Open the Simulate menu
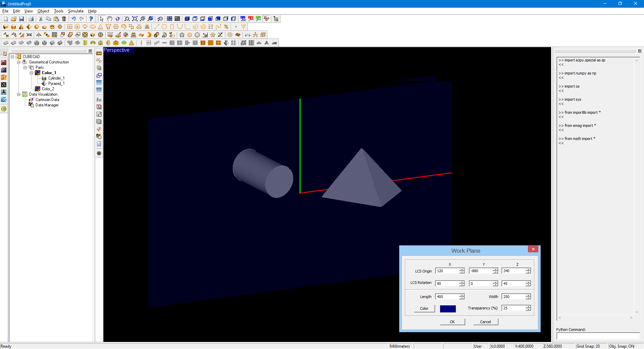 pyautogui.click(x=75, y=11)
